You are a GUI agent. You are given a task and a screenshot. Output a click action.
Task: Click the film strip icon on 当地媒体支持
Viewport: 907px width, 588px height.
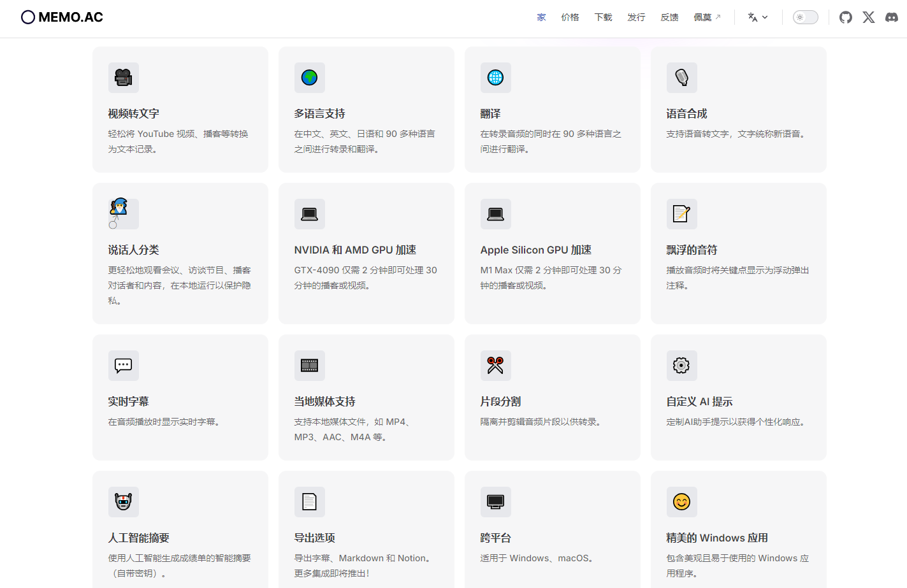click(x=310, y=366)
